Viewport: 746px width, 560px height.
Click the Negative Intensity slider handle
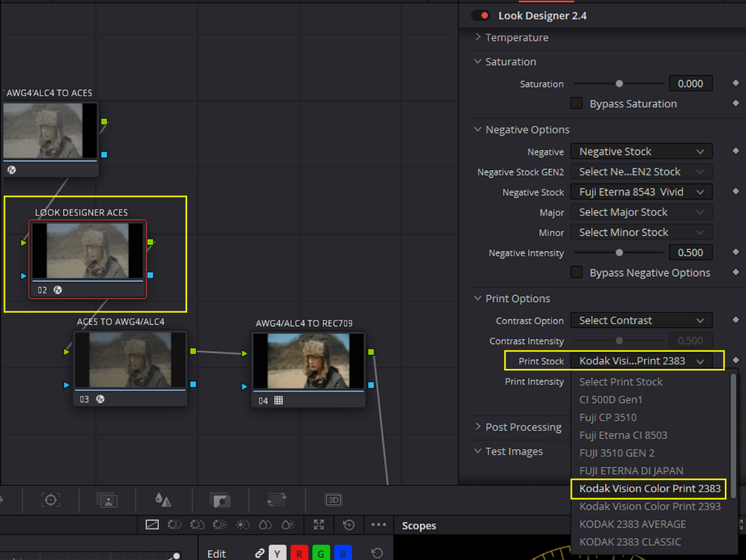pos(619,253)
